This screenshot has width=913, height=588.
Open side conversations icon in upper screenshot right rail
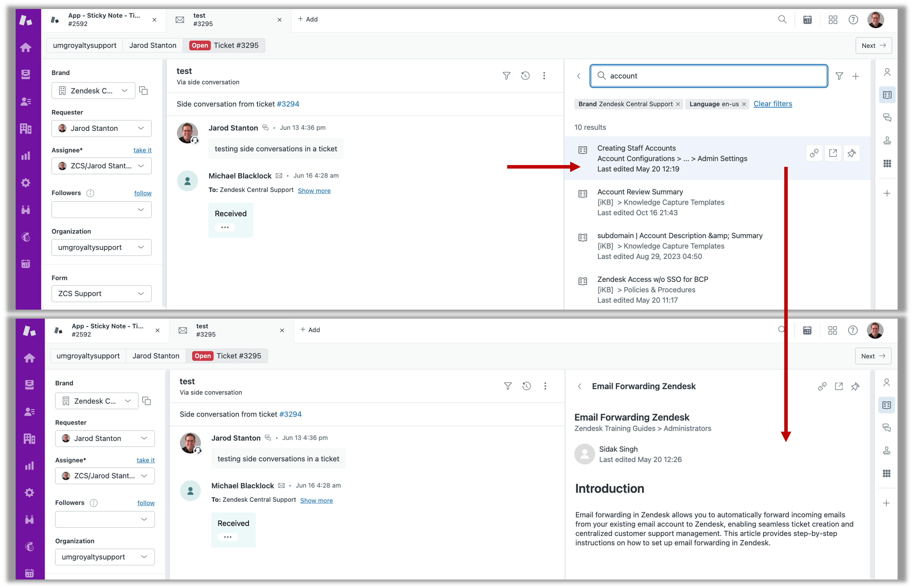pyautogui.click(x=887, y=118)
